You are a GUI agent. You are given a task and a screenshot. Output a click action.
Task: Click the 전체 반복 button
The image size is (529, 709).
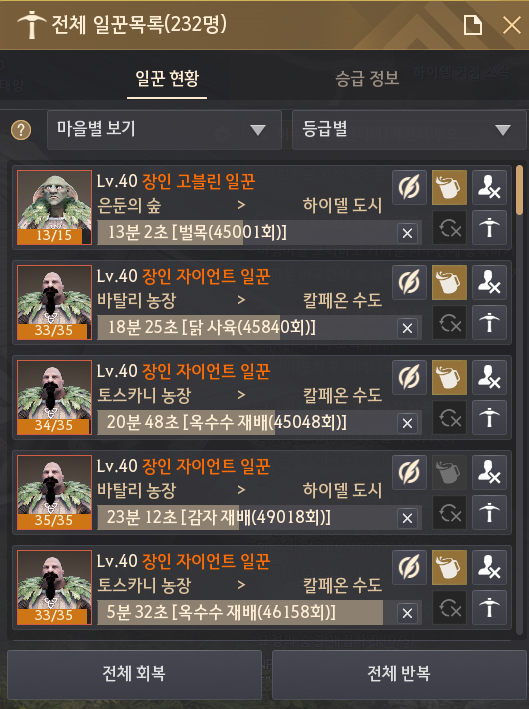pos(399,674)
